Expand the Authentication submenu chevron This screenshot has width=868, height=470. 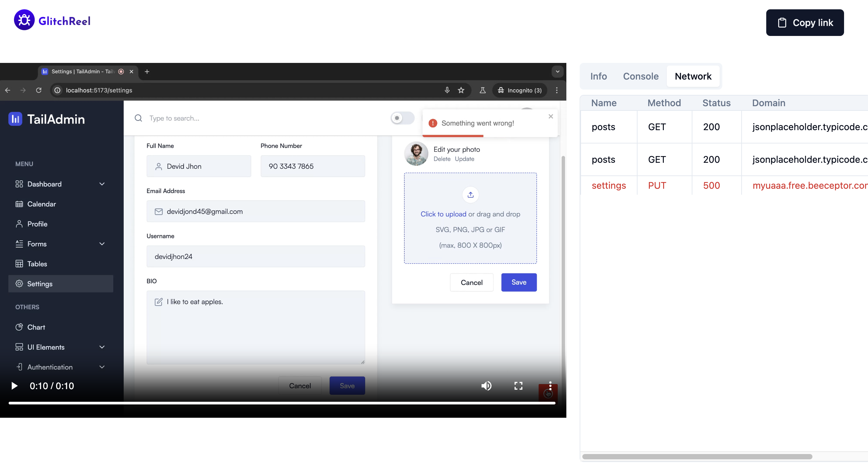coord(102,367)
